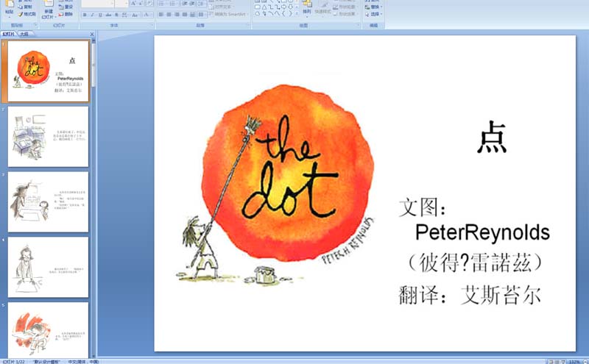This screenshot has width=589, height=364.
Task: Click the Copy (复制) button
Action: 26,7
